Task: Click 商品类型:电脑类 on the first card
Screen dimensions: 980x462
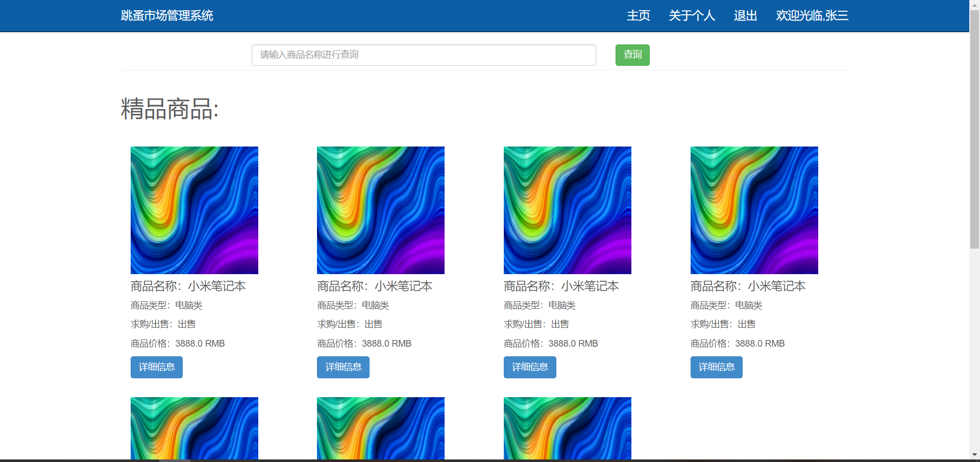Action: coord(166,305)
